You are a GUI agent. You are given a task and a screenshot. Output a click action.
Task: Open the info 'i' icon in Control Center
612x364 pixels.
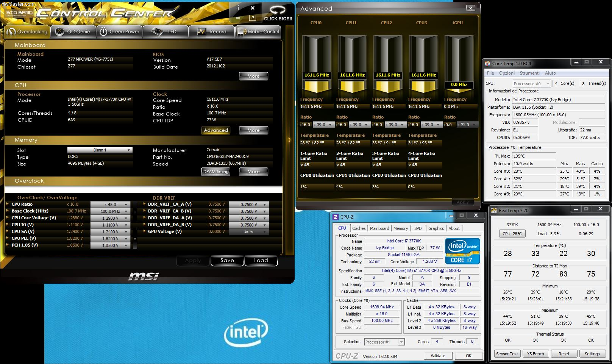238,8
